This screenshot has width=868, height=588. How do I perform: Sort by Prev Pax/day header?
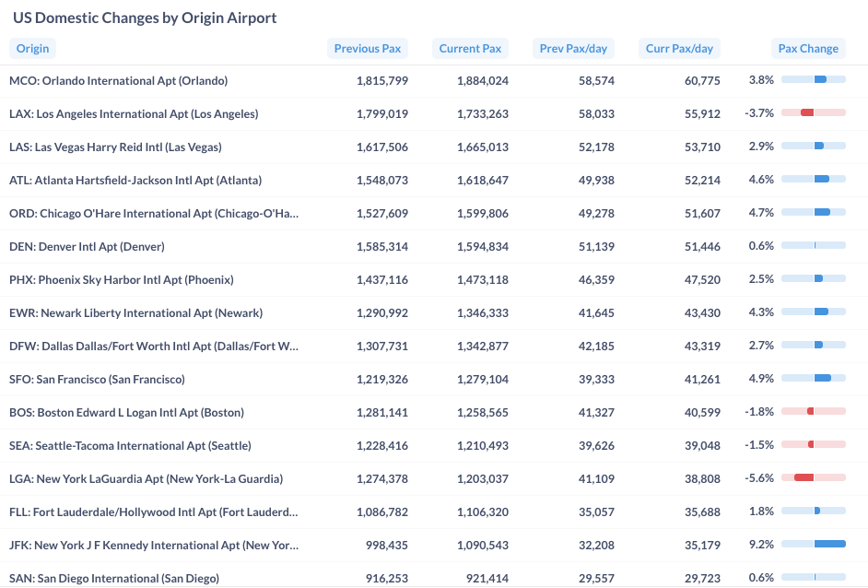click(x=573, y=49)
